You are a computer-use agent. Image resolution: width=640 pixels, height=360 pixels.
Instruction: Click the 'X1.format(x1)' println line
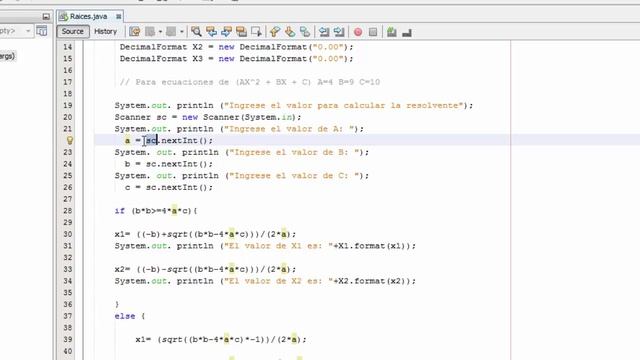[x=265, y=246]
